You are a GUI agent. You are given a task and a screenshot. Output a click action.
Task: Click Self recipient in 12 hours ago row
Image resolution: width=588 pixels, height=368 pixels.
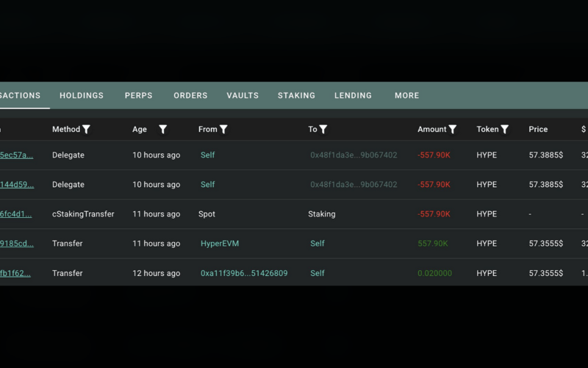pos(318,273)
